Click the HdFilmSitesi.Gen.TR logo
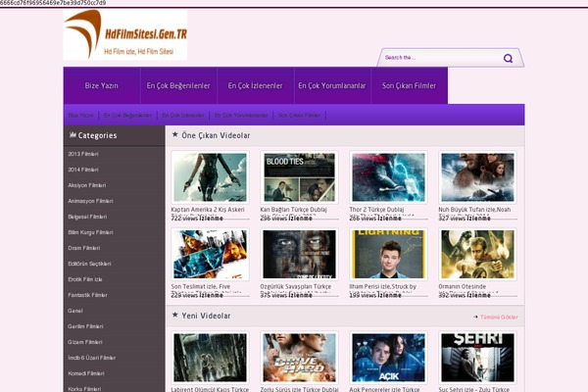This screenshot has width=588, height=392. click(x=125, y=35)
